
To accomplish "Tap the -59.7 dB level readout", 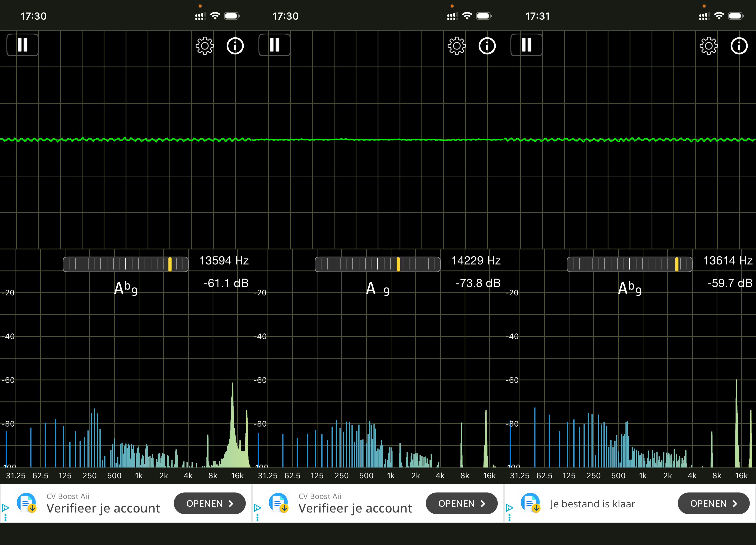I will 730,283.
